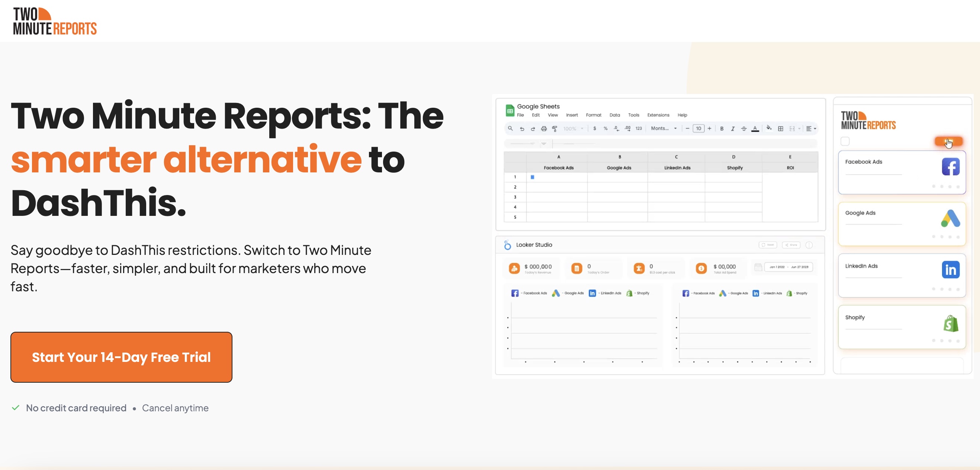Click the Redo arrow in Sheets toolbar

tap(533, 129)
